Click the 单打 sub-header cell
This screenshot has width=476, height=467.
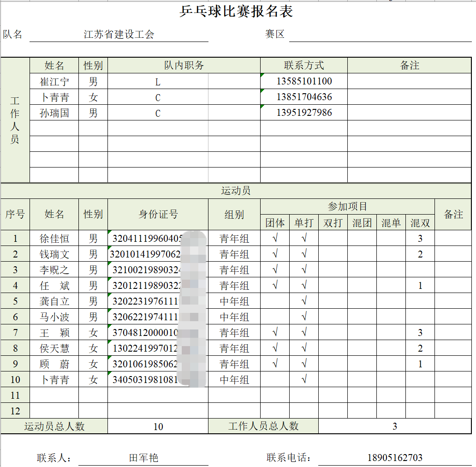coord(304,222)
